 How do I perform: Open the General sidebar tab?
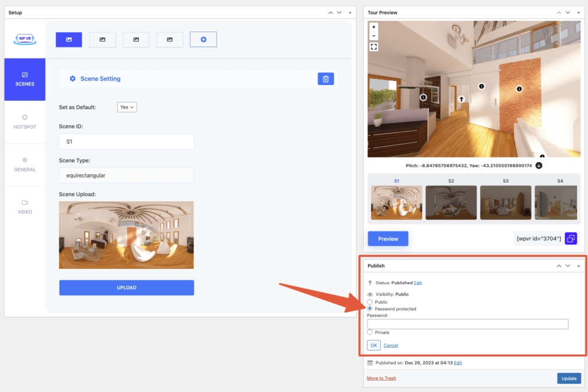point(25,165)
